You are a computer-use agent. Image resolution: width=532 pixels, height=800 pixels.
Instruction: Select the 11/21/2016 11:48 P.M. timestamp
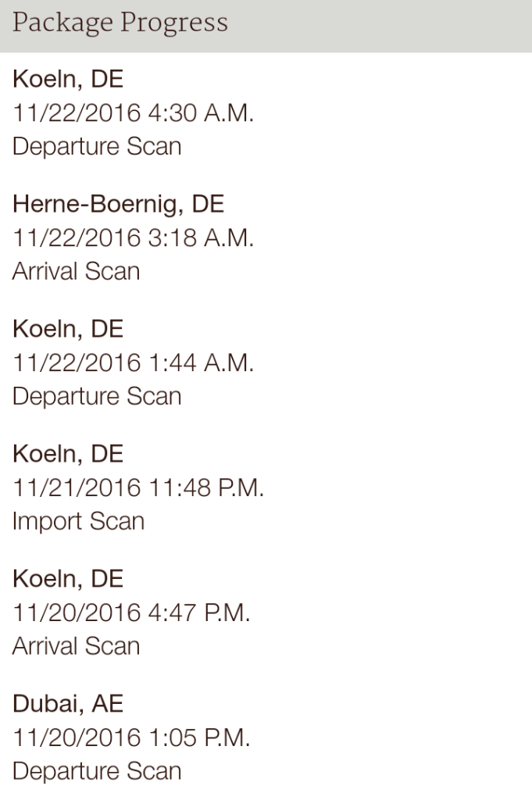[138, 487]
